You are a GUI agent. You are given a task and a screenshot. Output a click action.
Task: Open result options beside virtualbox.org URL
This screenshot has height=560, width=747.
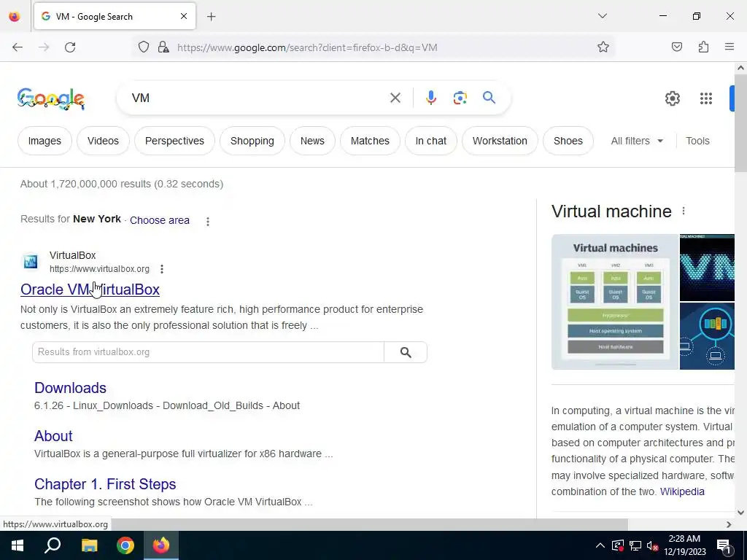coord(162,269)
